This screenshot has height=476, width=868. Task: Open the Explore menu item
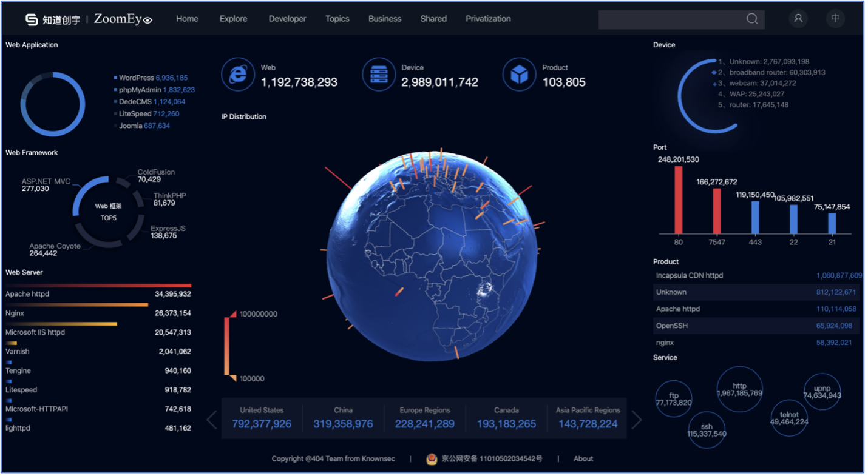234,19
